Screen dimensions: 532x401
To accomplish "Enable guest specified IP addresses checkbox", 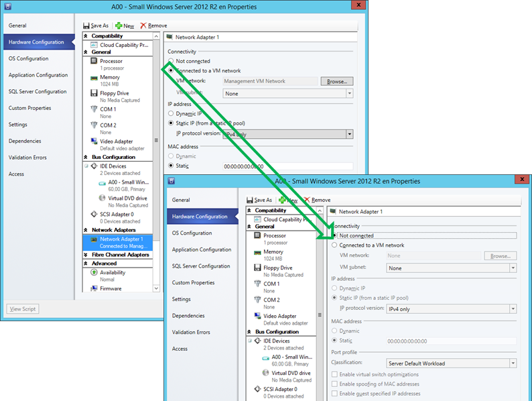I will point(334,393).
